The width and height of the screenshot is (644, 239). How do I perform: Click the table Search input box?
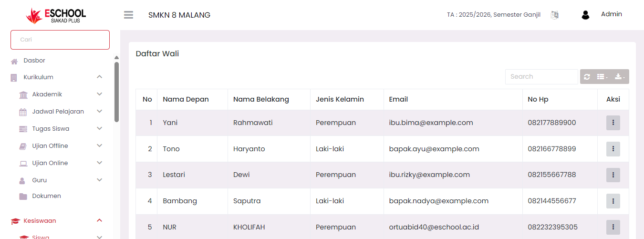point(541,77)
